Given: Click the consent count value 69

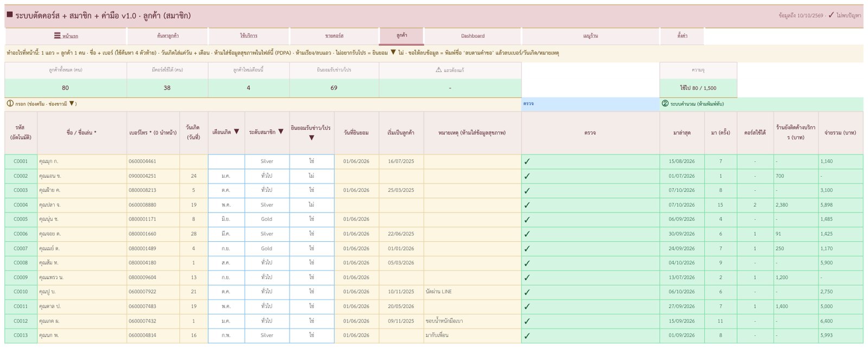Looking at the screenshot, I should (x=334, y=88).
